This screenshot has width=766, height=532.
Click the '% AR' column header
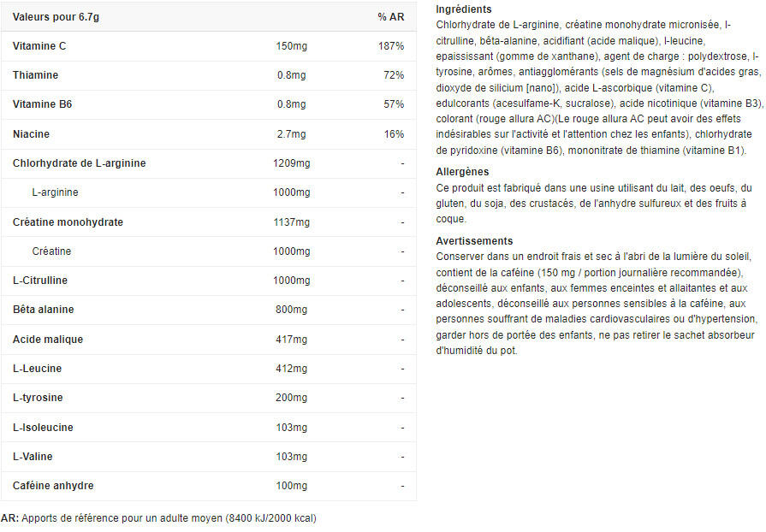click(391, 17)
